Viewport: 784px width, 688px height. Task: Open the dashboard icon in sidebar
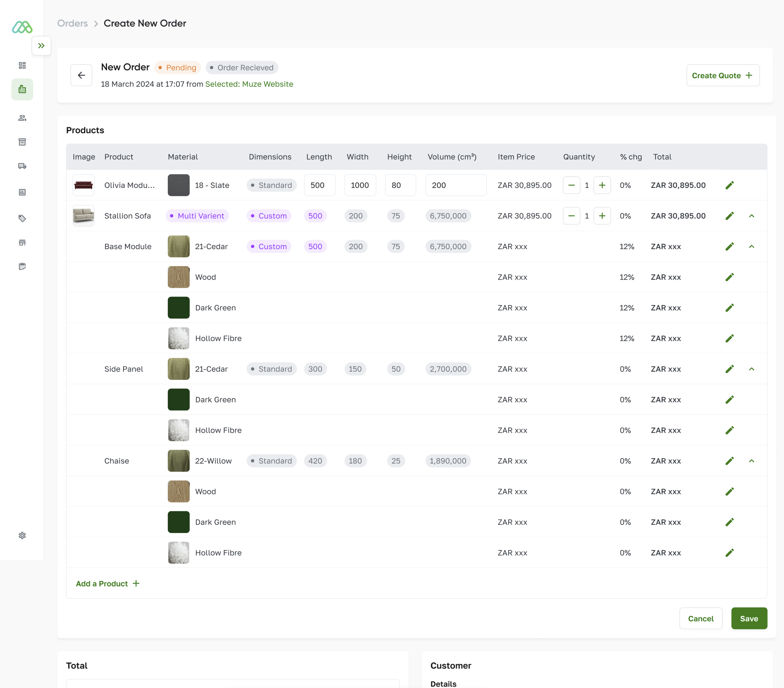point(22,65)
